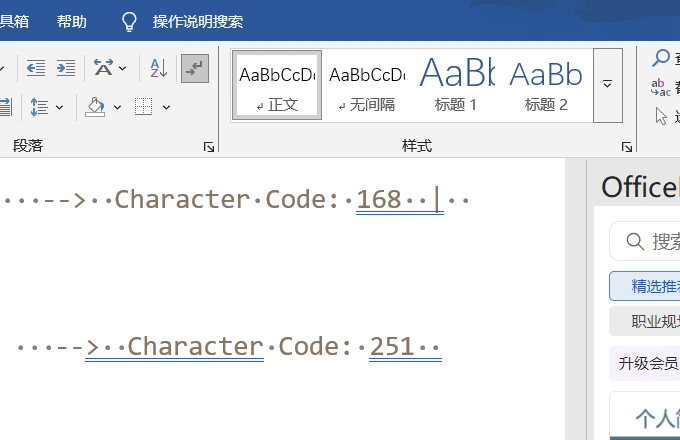Viewport: 680px width, 440px height.
Task: Click the Sort A-Z icon
Action: (x=159, y=68)
